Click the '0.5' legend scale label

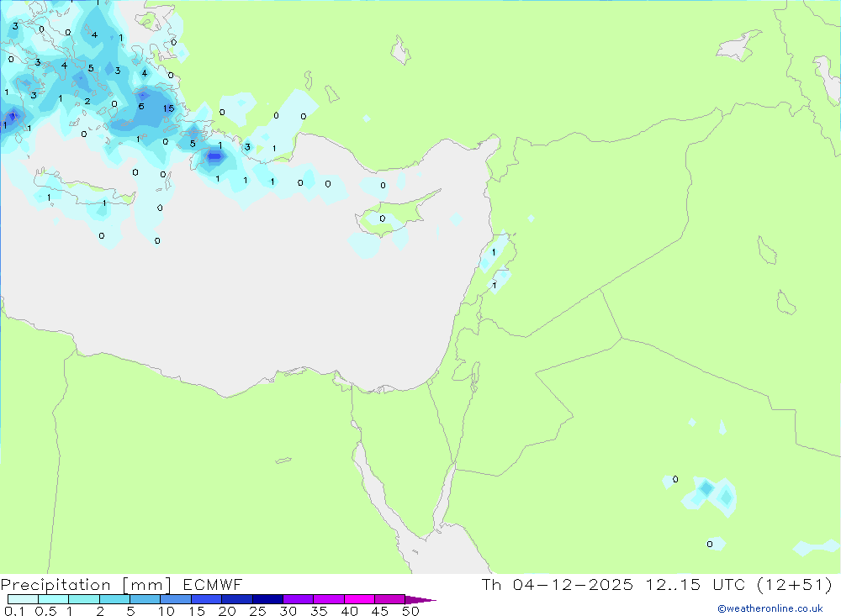pyautogui.click(x=45, y=611)
